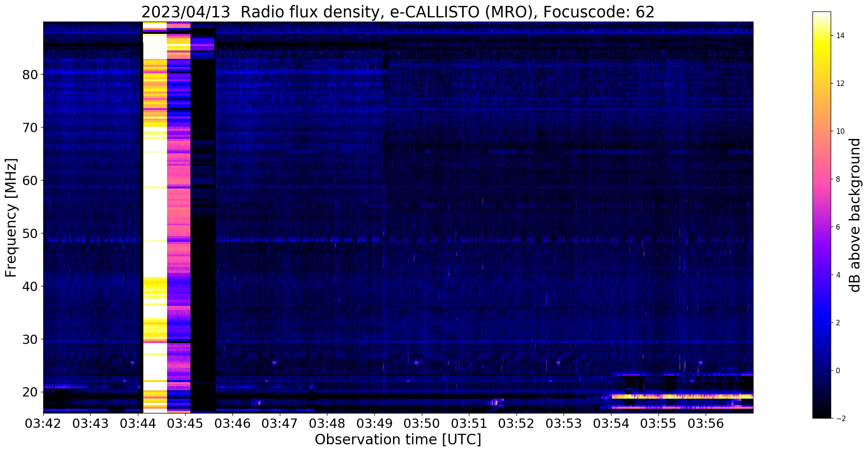This screenshot has height=452, width=868.
Task: Click the 'Observation time [UTC]' axis label
Action: (x=398, y=439)
